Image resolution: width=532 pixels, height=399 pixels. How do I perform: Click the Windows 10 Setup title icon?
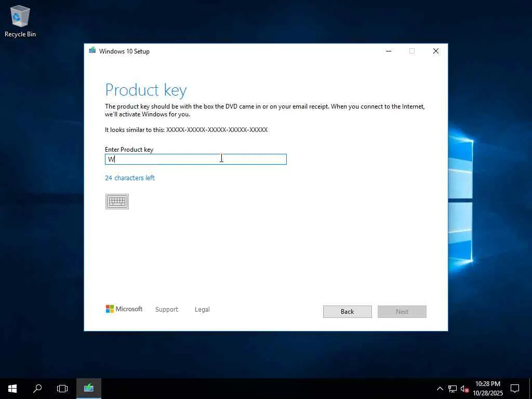tap(92, 51)
